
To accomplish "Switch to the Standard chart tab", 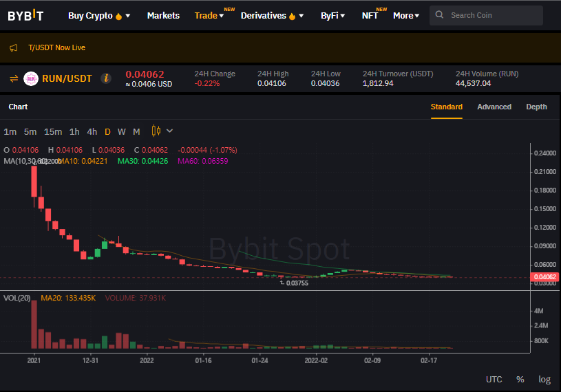I will pyautogui.click(x=446, y=107).
